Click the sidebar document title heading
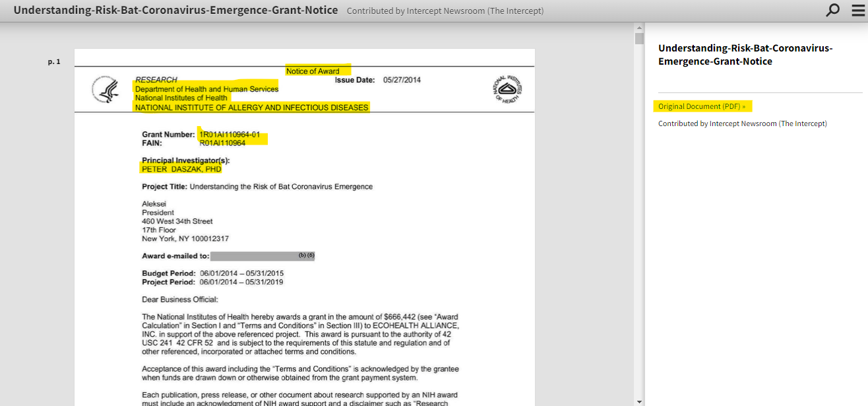The image size is (868, 406). click(x=745, y=55)
